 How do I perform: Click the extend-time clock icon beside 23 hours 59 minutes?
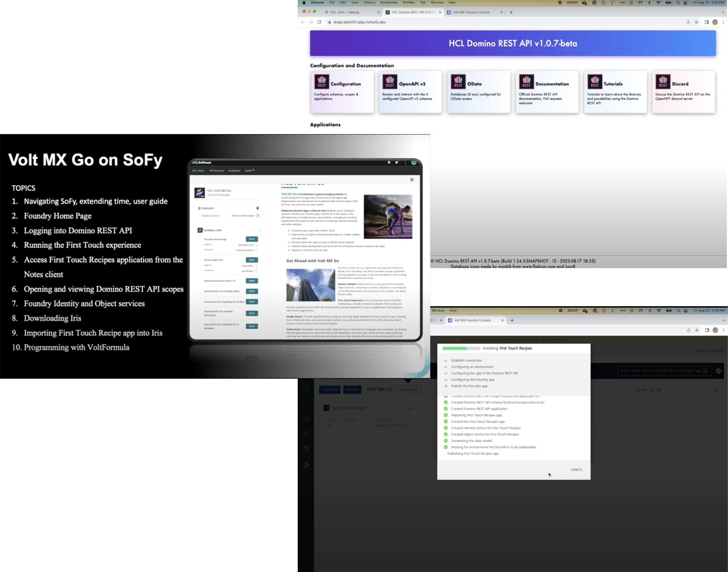click(x=258, y=216)
